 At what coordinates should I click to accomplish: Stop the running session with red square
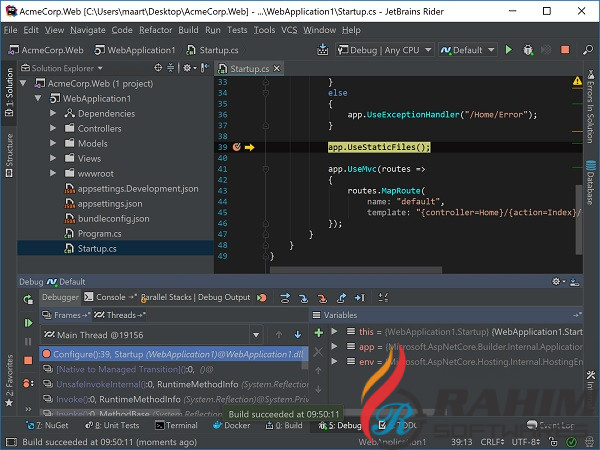click(565, 49)
